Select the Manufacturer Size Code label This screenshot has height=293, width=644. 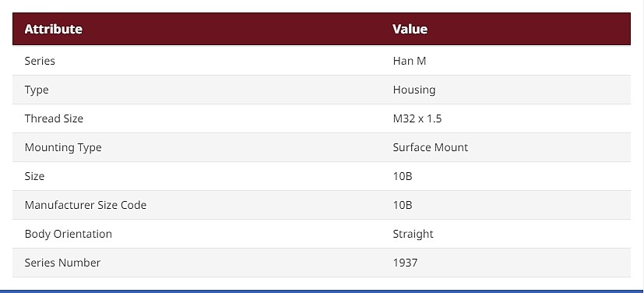click(x=86, y=205)
